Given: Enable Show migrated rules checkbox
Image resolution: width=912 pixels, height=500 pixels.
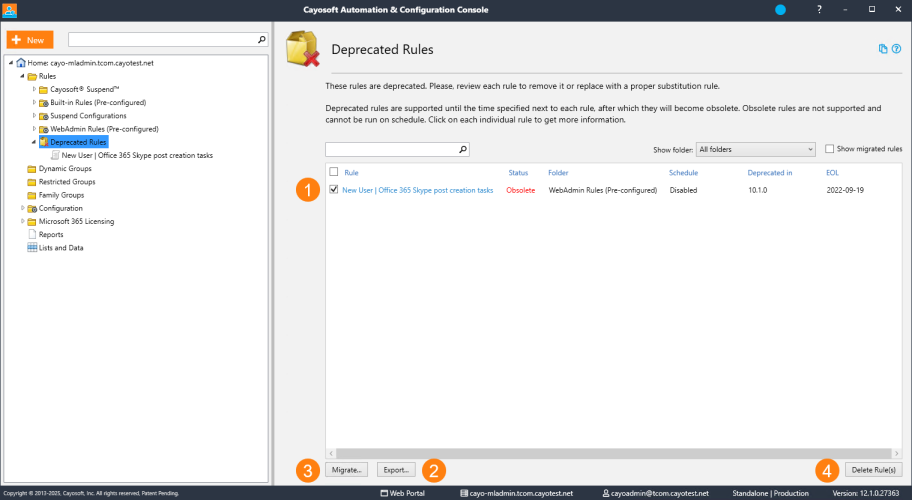Looking at the screenshot, I should 829,149.
